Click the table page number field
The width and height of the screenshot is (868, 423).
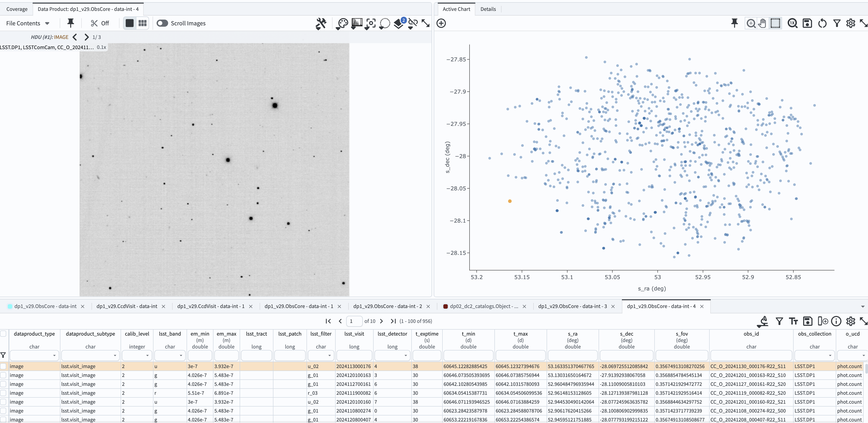tap(354, 321)
